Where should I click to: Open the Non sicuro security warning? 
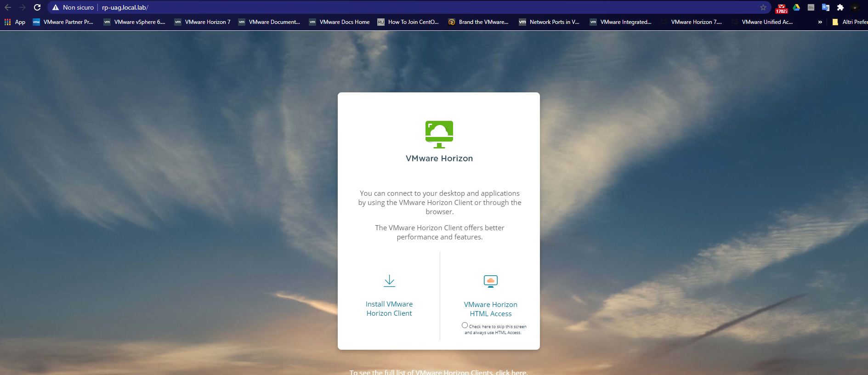click(73, 7)
